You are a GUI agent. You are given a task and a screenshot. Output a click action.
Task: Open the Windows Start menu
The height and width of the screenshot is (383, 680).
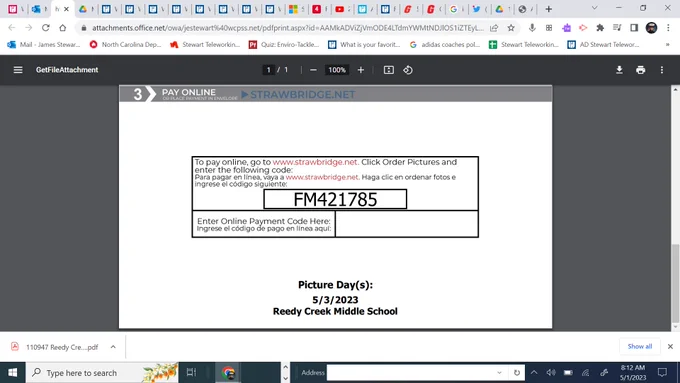pos(13,373)
